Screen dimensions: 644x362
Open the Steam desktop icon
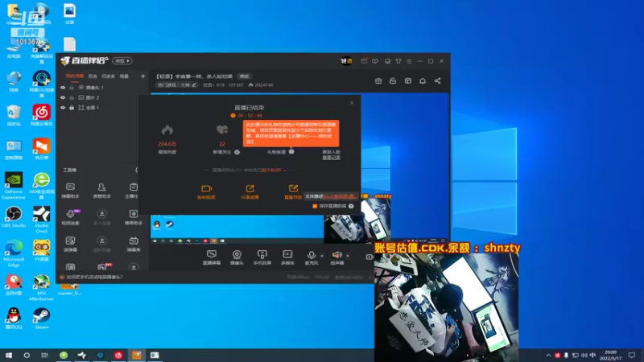tap(42, 319)
